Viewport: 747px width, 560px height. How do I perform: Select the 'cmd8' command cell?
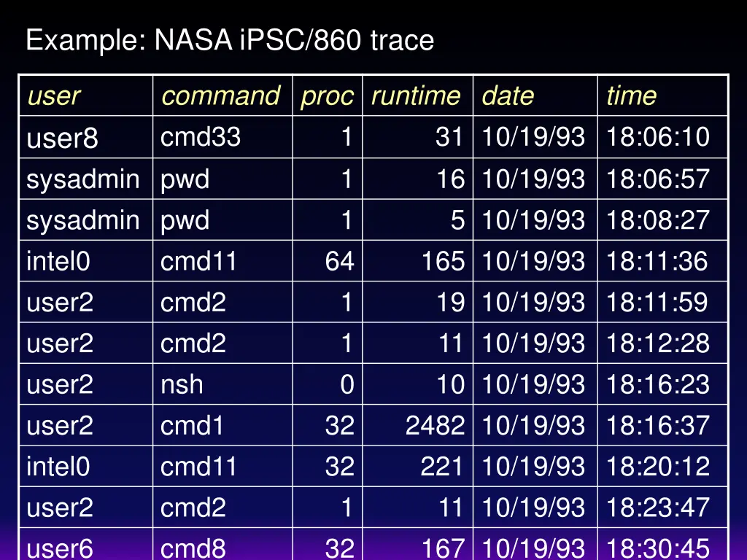(193, 547)
